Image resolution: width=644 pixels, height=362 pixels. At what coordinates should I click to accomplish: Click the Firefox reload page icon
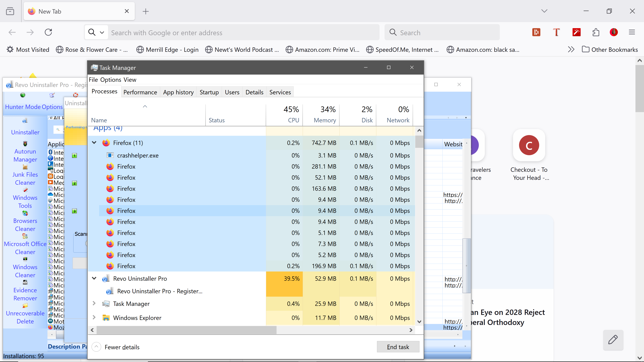click(48, 32)
